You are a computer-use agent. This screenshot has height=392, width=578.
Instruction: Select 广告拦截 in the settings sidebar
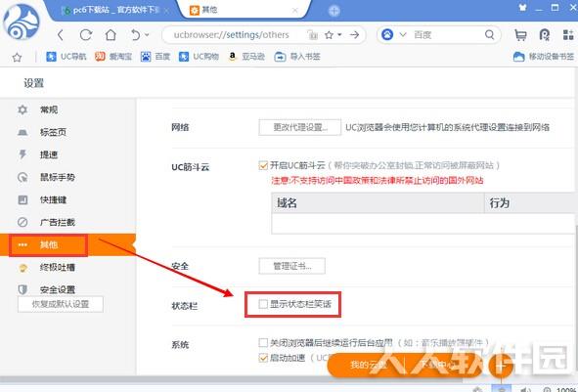point(58,222)
